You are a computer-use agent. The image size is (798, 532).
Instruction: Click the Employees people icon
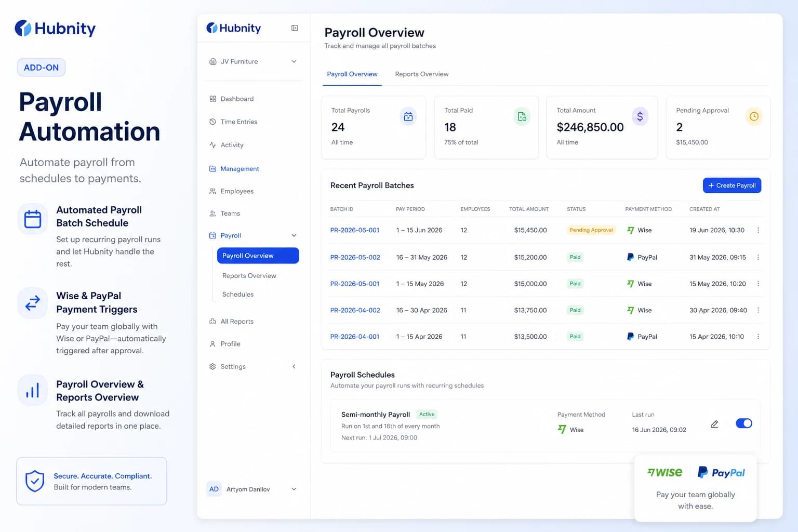point(212,191)
